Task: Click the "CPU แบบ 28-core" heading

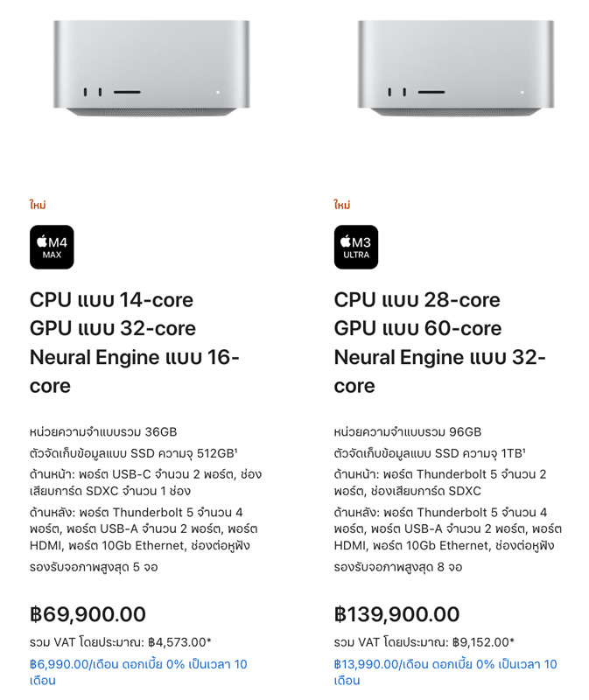Action: [417, 300]
